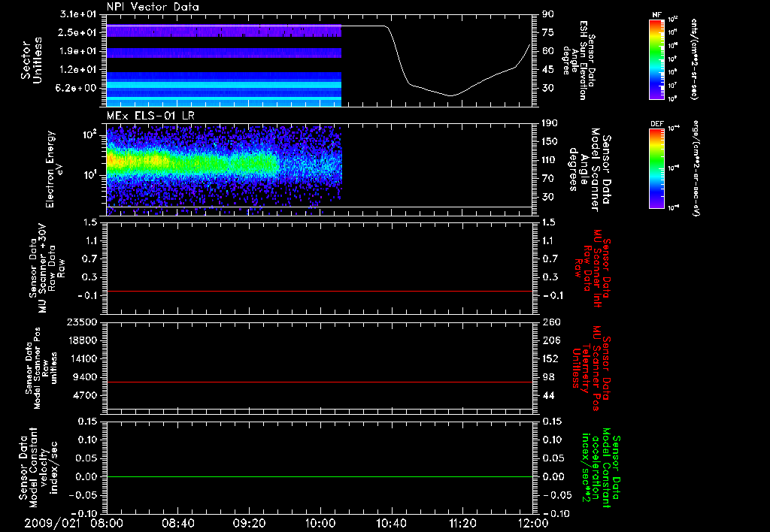This screenshot has height=532, width=770.
Task: Select the Sector Unitless axis label
Action: [32, 60]
